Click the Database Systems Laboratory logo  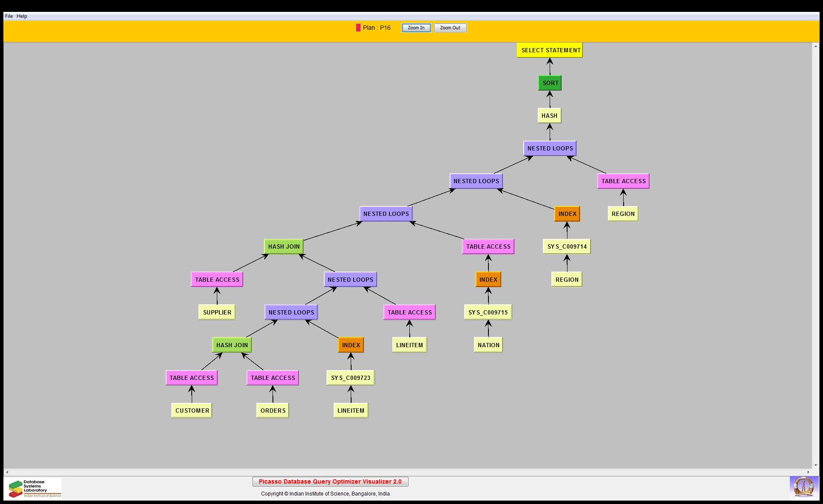[x=33, y=488]
